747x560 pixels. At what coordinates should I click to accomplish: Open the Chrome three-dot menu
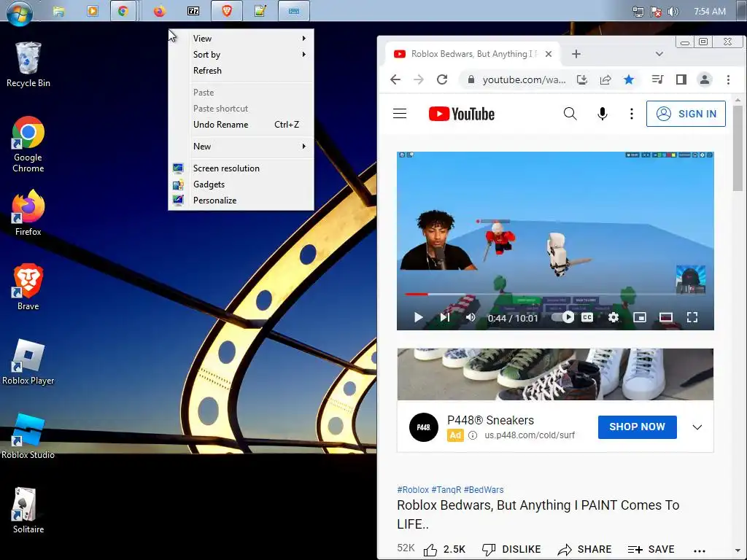click(x=728, y=79)
